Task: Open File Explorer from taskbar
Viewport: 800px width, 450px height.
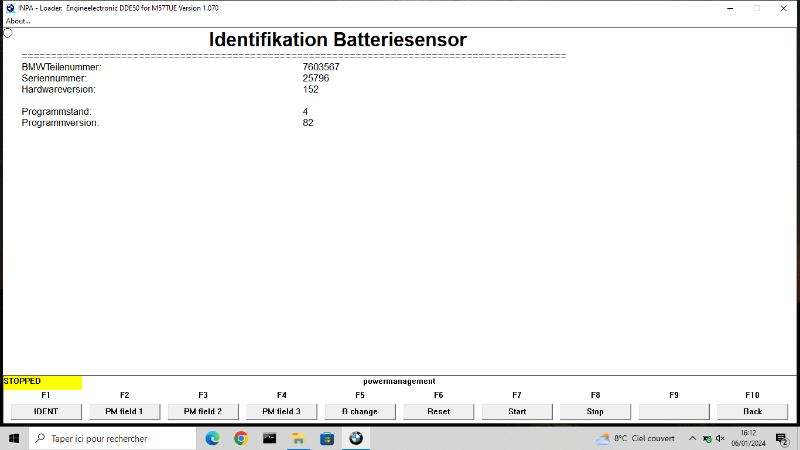Action: click(298, 438)
